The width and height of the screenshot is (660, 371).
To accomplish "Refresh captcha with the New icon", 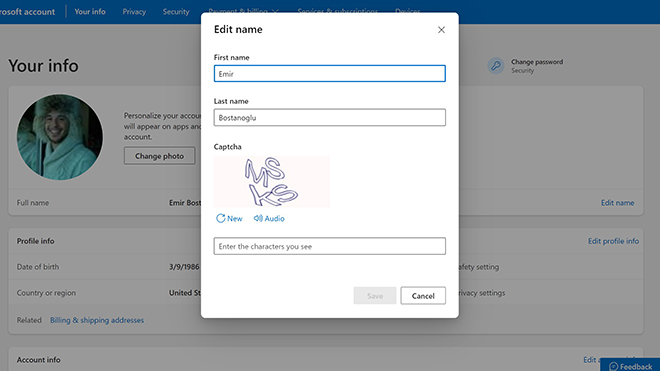I will [221, 218].
